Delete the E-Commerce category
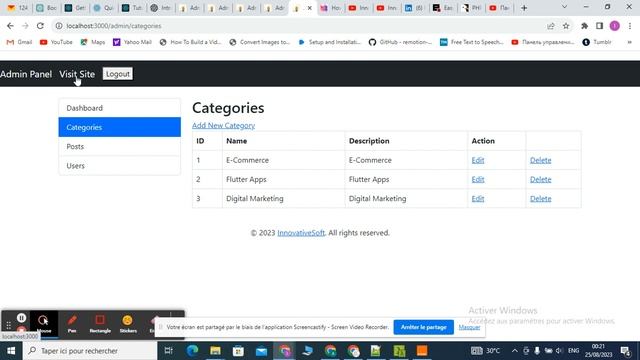The height and width of the screenshot is (360, 640). pos(540,160)
